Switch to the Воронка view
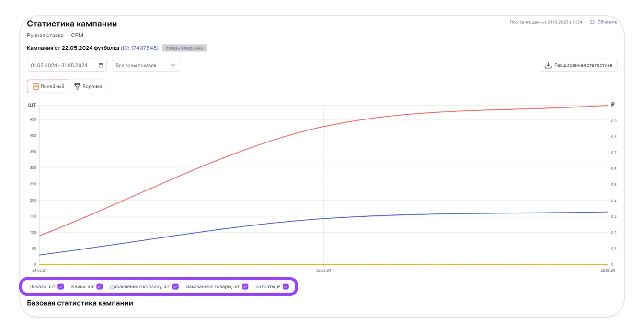Screen dimensions: 644x332 89,86
